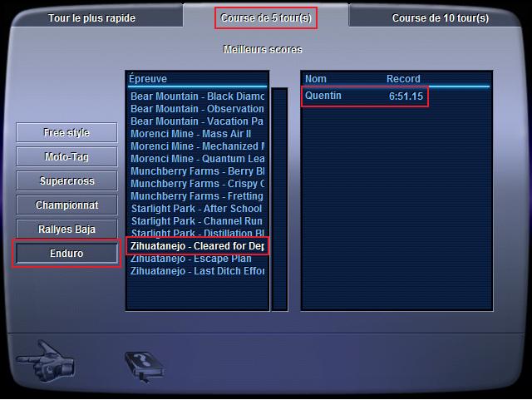The width and height of the screenshot is (532, 400).
Task: Open the Course de 10 tour(s) tab
Action: [x=441, y=18]
